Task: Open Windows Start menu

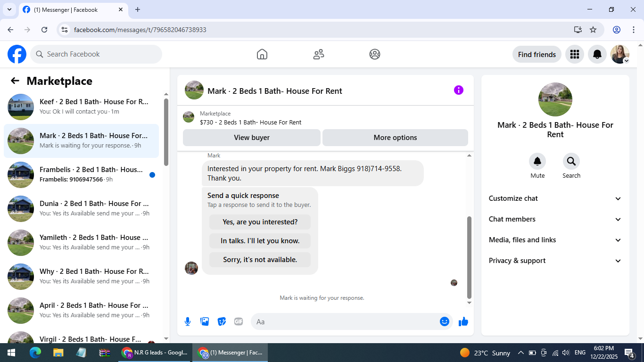Action: [x=11, y=353]
